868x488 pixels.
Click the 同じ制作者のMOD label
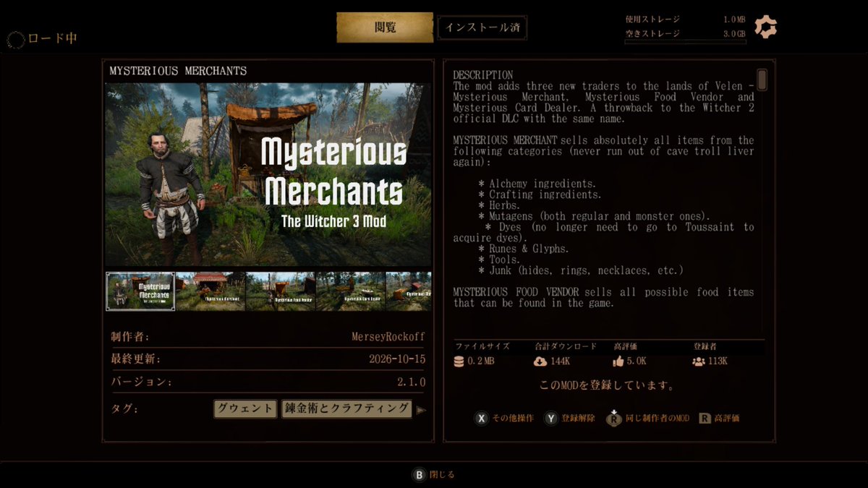658,418
